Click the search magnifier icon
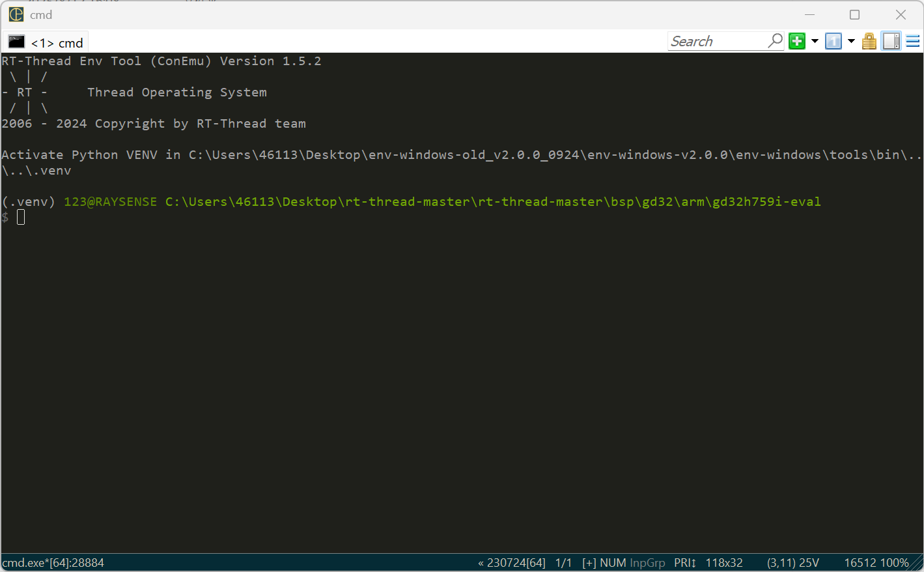This screenshot has height=572, width=924. [x=774, y=40]
